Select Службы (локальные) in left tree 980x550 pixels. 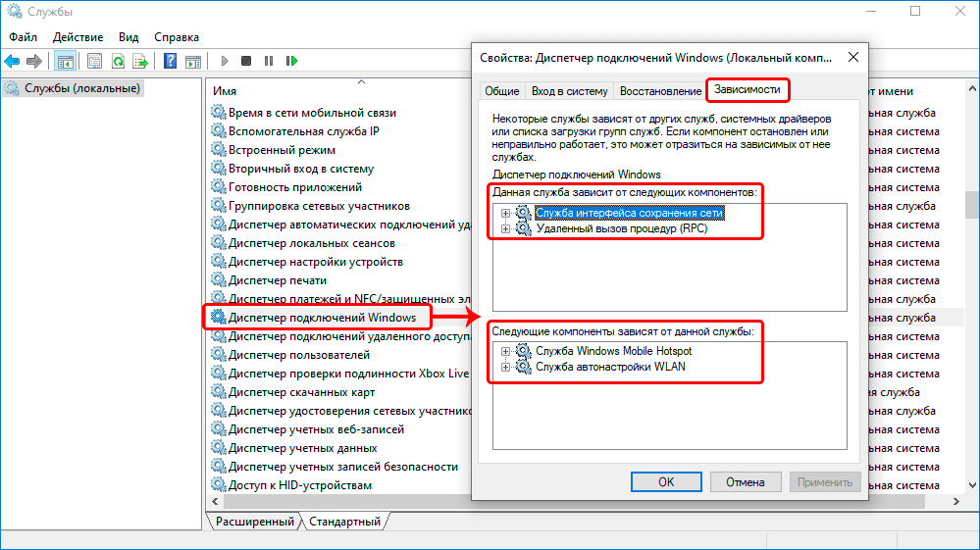pyautogui.click(x=82, y=88)
